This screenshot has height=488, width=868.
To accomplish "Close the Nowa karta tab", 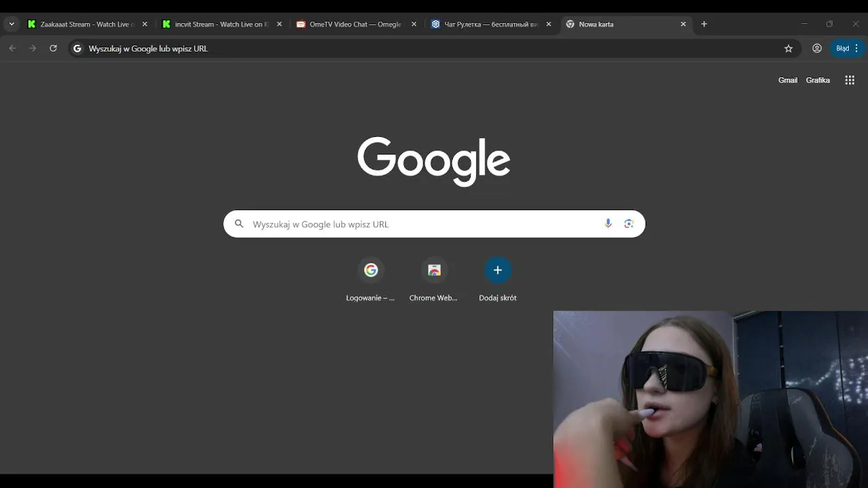I will [x=683, y=24].
